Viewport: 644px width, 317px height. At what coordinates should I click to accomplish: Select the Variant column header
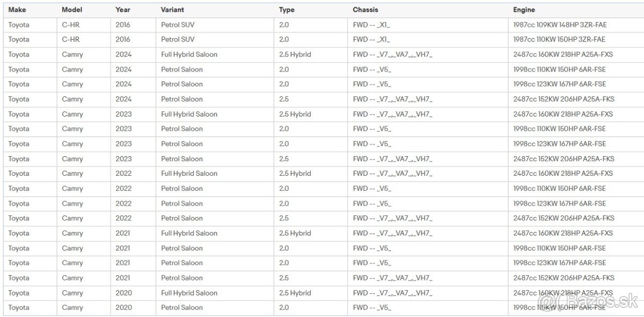pyautogui.click(x=172, y=10)
